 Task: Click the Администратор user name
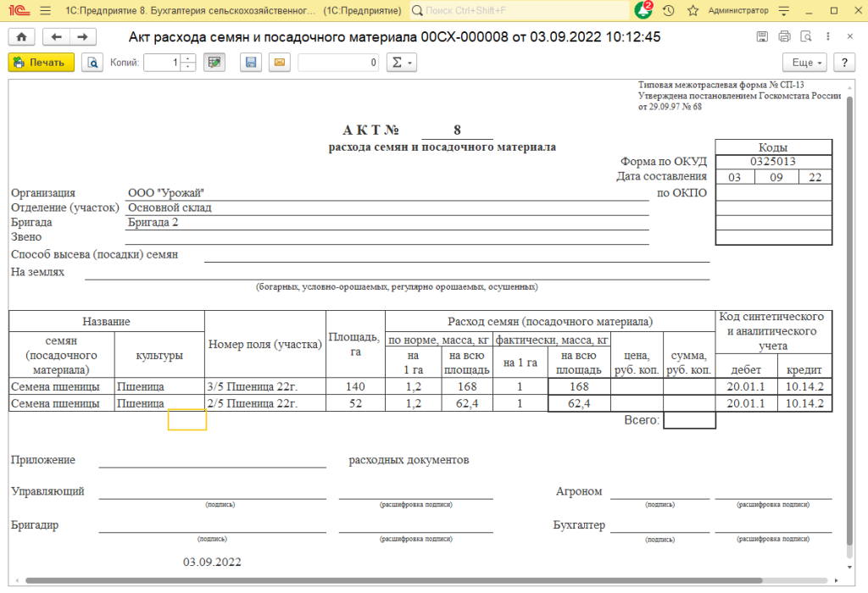coord(737,11)
